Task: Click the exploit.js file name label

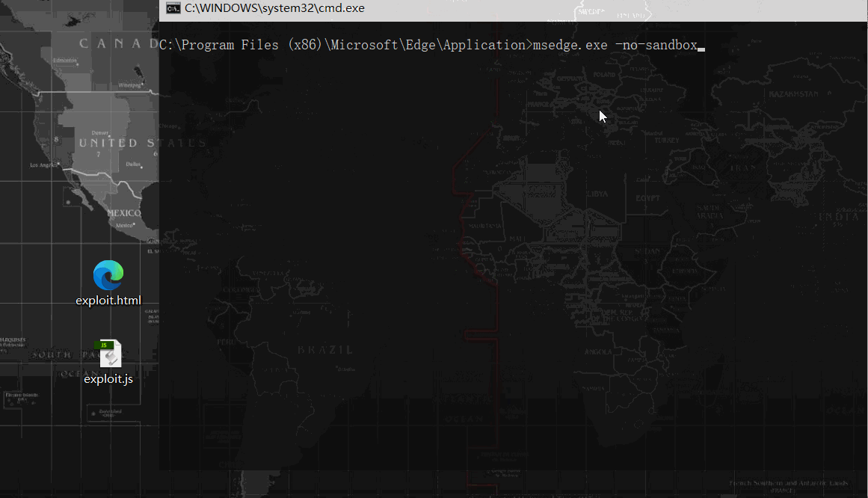Action: click(108, 379)
